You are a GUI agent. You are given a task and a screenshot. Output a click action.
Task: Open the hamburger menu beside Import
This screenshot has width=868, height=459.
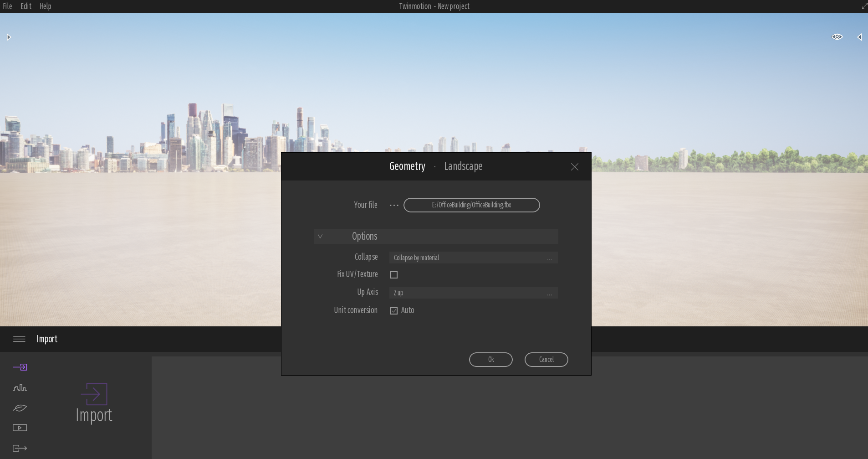(x=19, y=339)
